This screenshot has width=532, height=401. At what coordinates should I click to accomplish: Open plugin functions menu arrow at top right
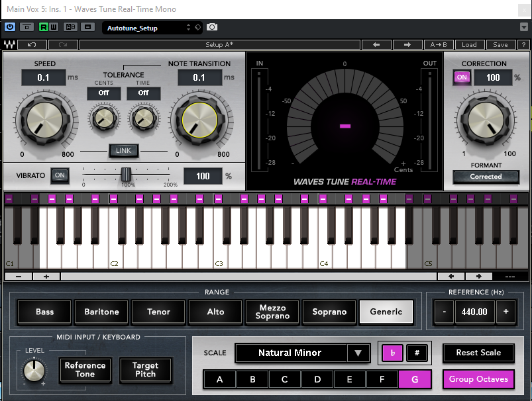tap(524, 27)
